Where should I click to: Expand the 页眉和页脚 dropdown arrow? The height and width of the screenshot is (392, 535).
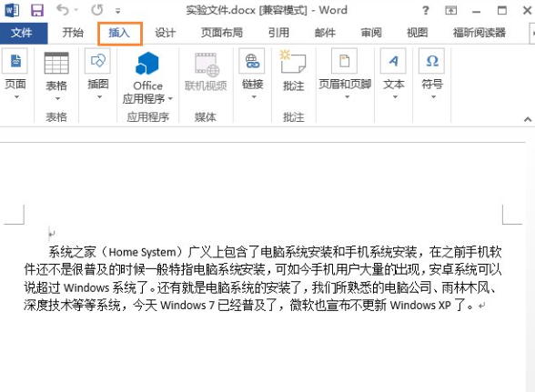point(347,97)
